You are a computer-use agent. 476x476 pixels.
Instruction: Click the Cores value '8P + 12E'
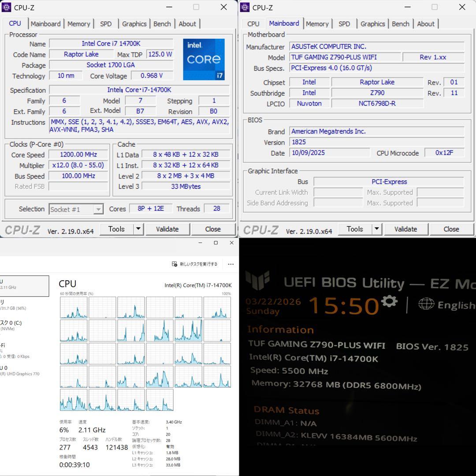click(151, 208)
